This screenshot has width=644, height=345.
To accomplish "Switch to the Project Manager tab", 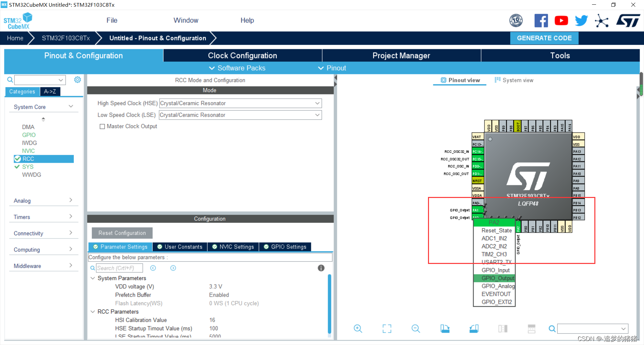I will click(x=401, y=56).
